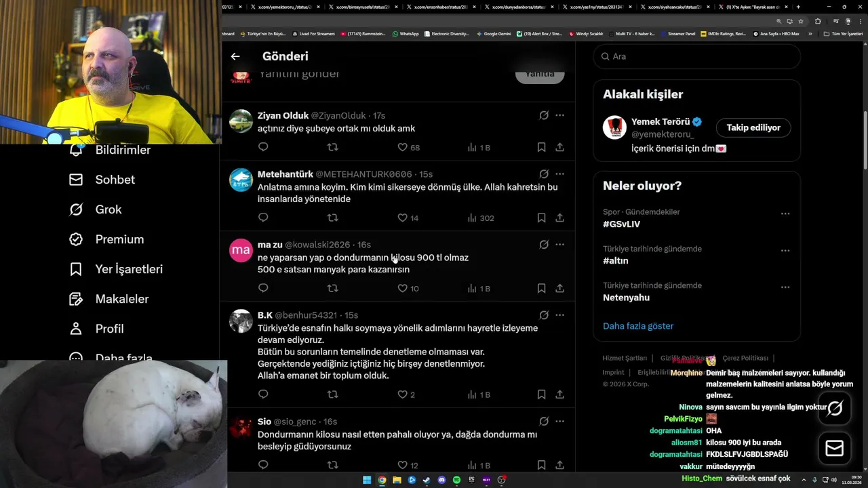Viewport: 868px width, 488px height.
Task: Bookmark Metehantürk's comment
Action: pyautogui.click(x=541, y=218)
